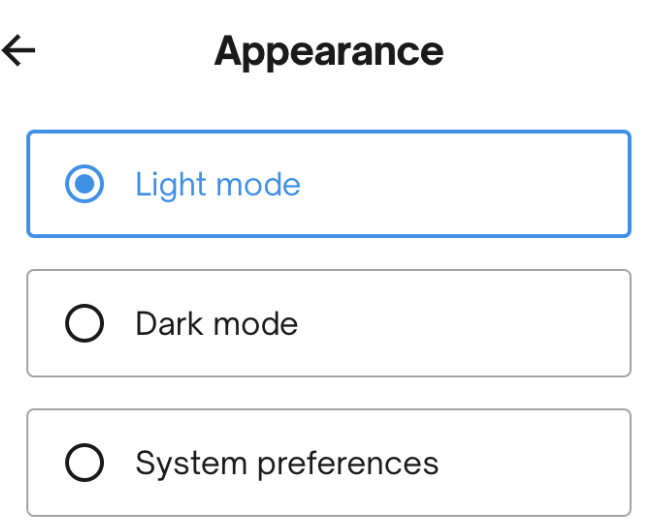Screen dimensions: 646x532
Task: Select the Dark mode radio button
Action: tap(84, 324)
